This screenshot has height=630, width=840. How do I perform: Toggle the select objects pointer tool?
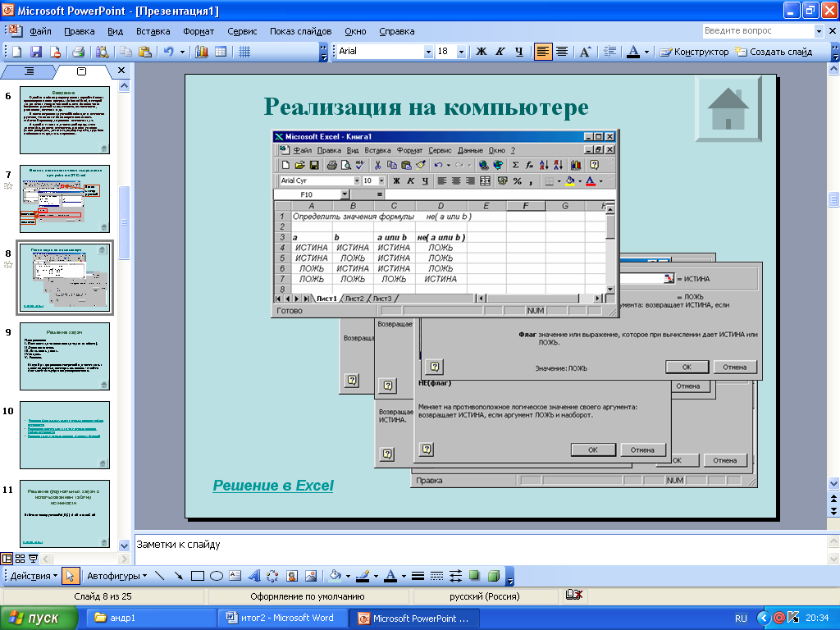point(70,576)
